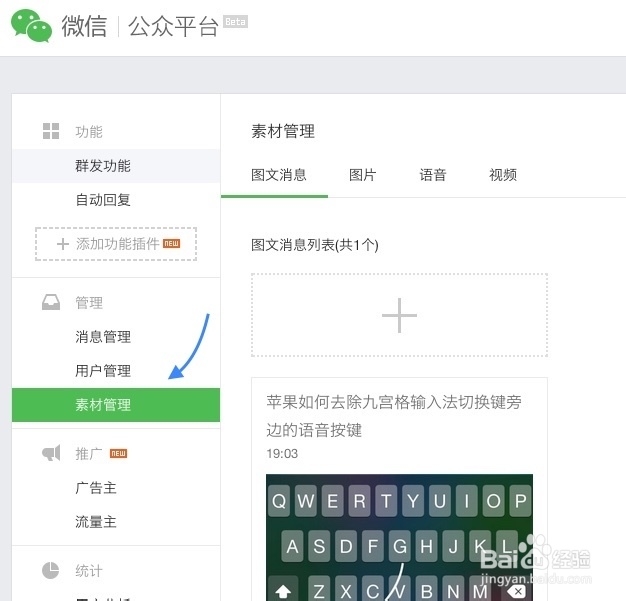The image size is (626, 601).
Task: Open 群发功能 in the sidebar
Action: point(116,166)
